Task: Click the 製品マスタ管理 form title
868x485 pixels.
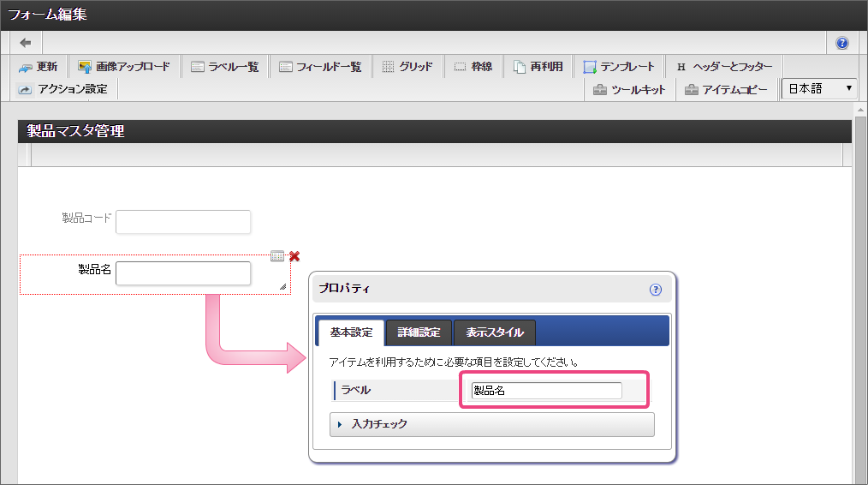Action: click(x=75, y=131)
